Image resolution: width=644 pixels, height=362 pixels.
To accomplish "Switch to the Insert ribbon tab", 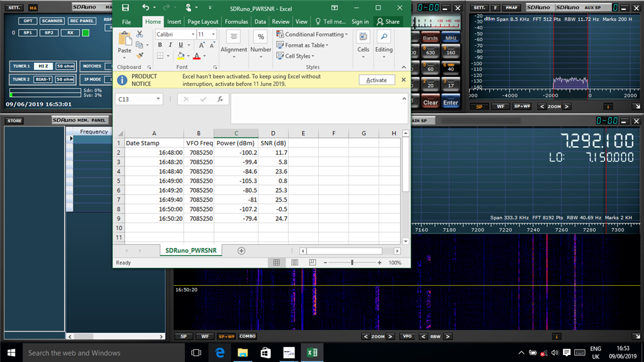I will (x=174, y=22).
